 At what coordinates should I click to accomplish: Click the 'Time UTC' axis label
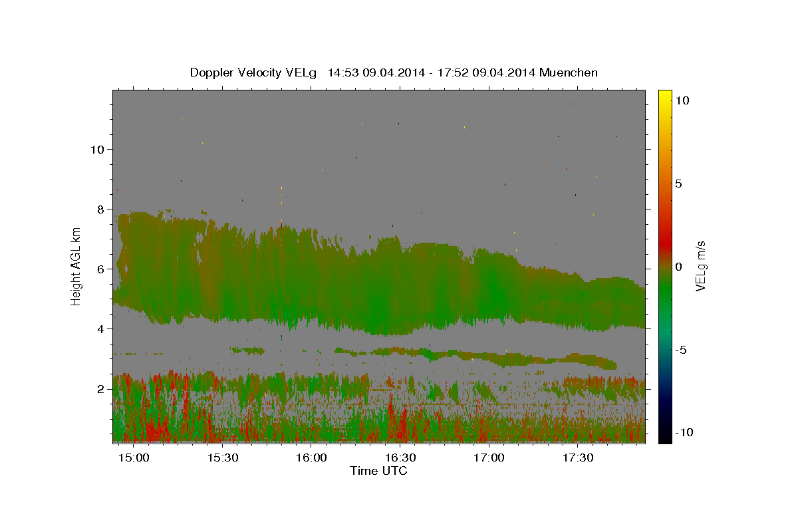pos(378,471)
